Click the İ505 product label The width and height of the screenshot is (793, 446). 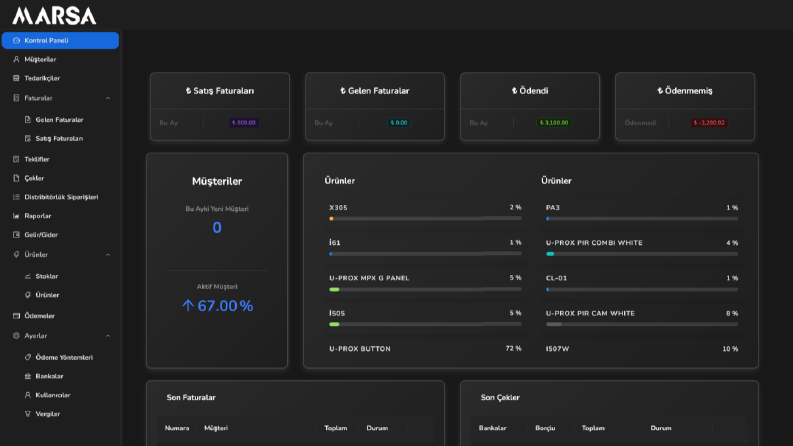coord(337,314)
